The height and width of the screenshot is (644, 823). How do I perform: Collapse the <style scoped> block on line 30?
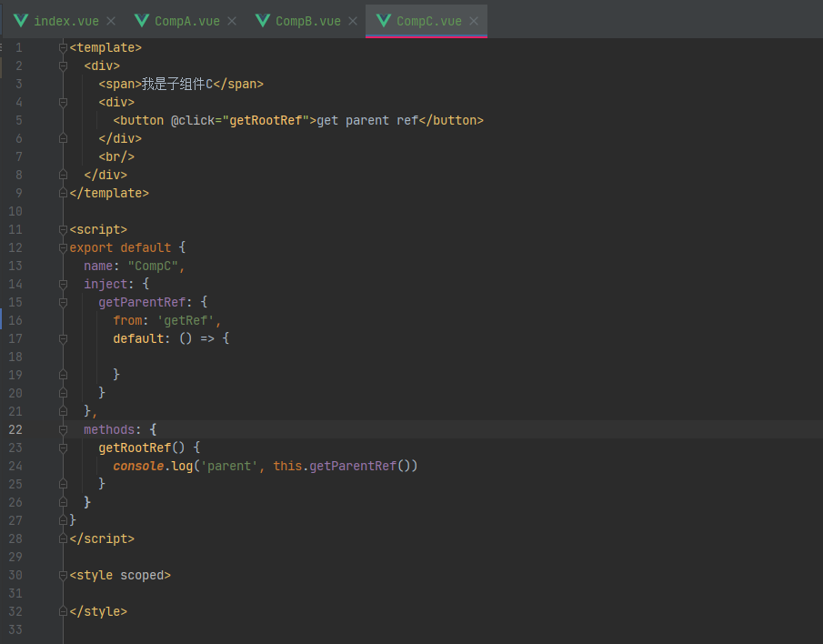click(x=63, y=575)
